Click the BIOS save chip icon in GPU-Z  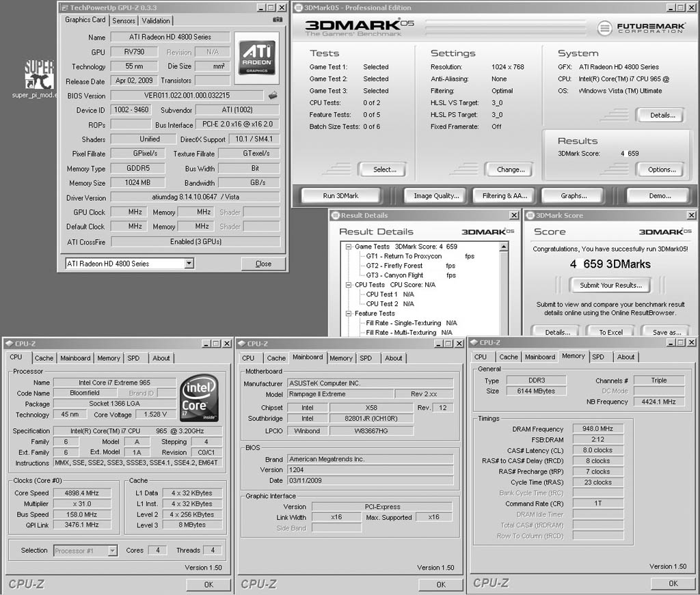tap(273, 95)
